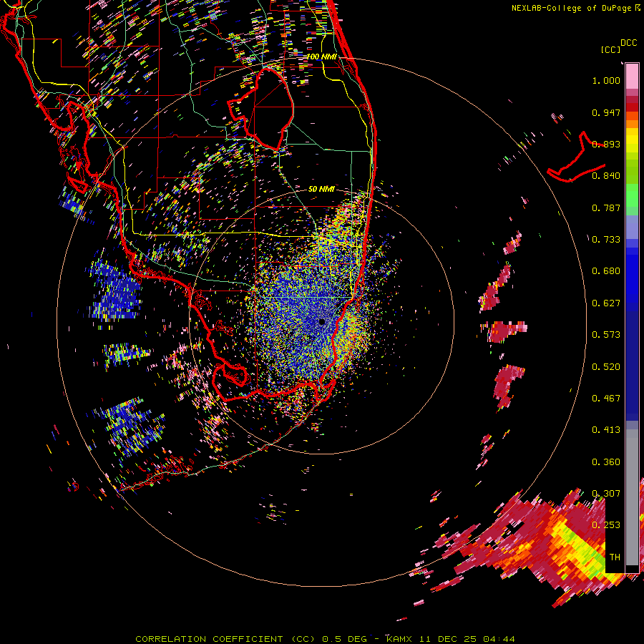Click the Correlation Coefficient KAMX caption text
644x644 pixels.
(x=325, y=639)
